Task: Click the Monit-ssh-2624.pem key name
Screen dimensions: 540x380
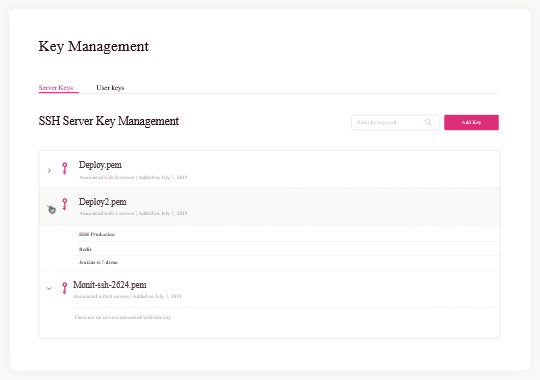Action: pos(110,285)
